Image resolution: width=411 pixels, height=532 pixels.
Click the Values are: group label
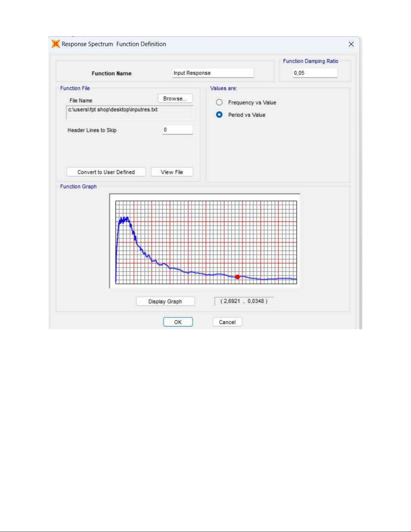(x=223, y=88)
